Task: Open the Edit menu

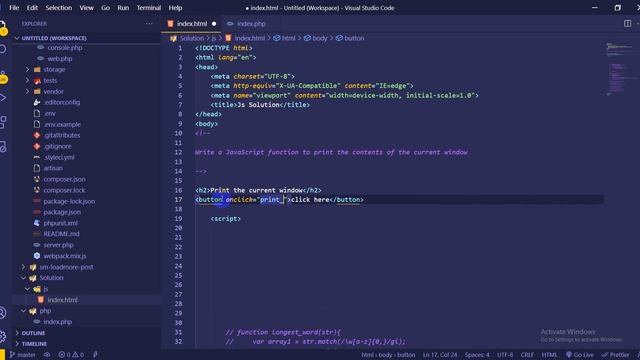Action: tap(32, 8)
